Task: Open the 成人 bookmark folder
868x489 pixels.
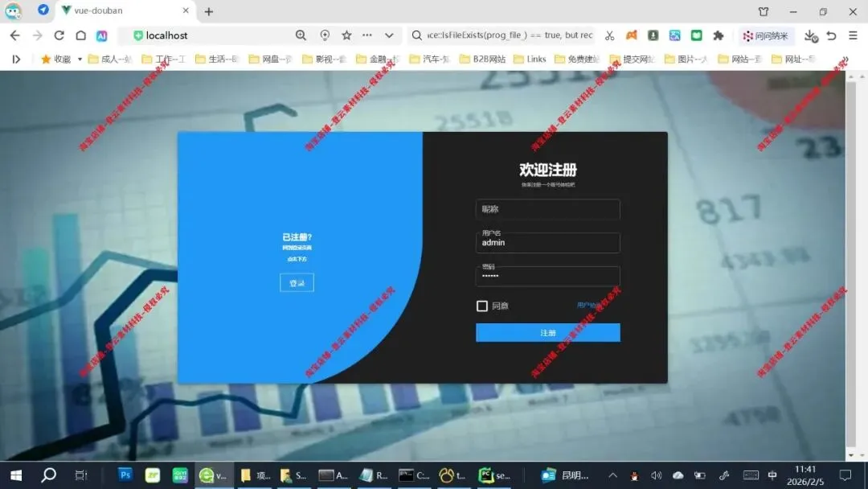Action: click(109, 59)
